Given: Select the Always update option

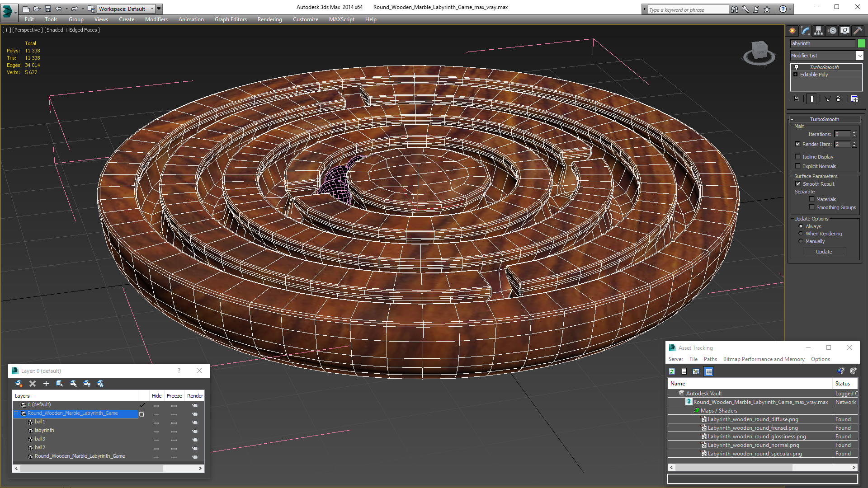Looking at the screenshot, I should (x=801, y=226).
